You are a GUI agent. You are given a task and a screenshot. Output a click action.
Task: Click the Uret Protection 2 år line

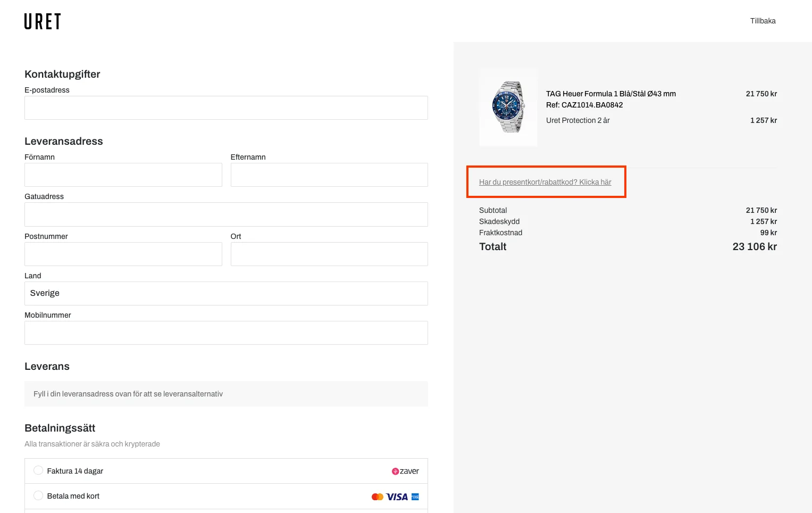(577, 120)
